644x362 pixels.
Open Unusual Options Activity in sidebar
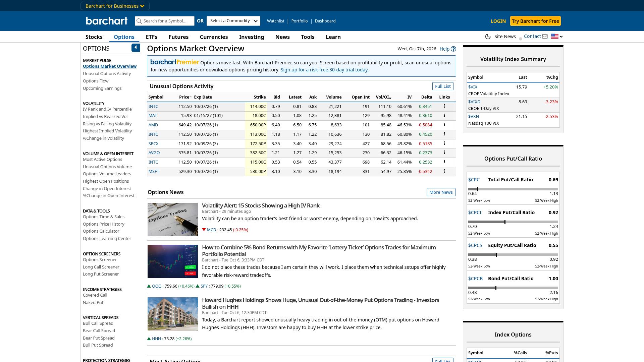107,74
